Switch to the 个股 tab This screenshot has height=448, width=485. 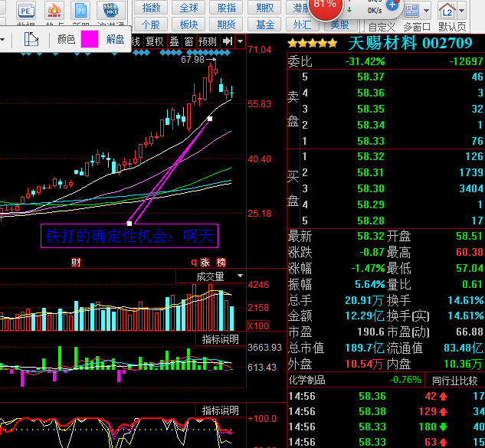point(151,25)
